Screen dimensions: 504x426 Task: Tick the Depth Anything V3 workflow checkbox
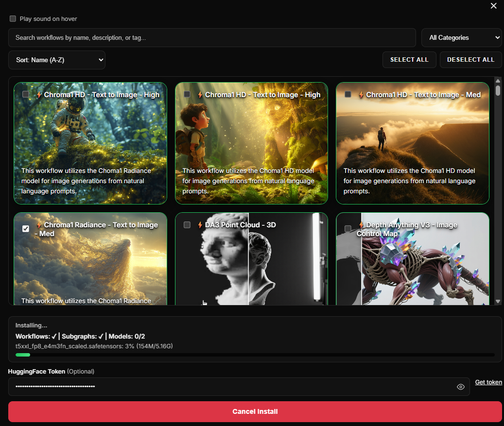348,228
